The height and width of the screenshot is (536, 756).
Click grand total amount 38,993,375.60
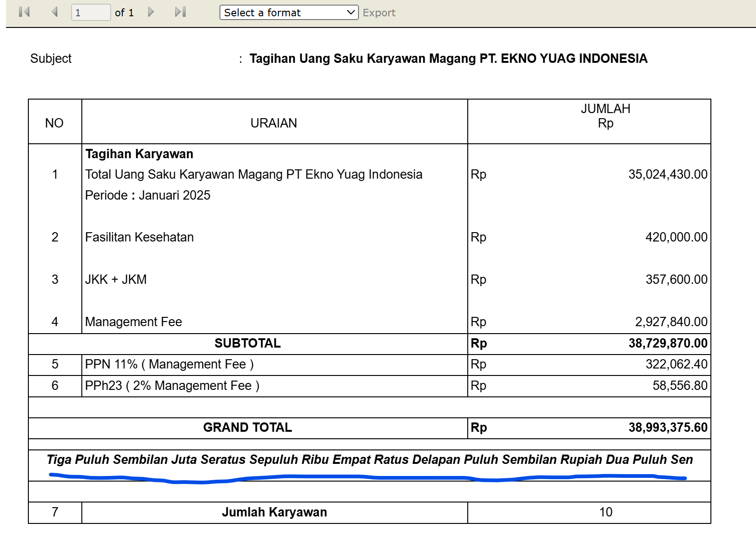pos(668,428)
